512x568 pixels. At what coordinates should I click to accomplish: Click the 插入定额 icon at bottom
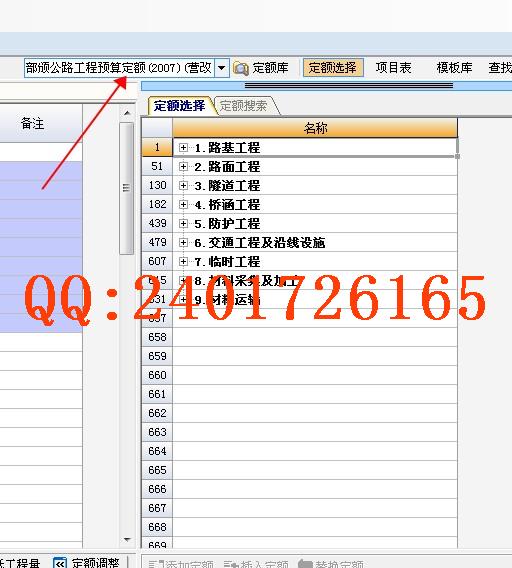tap(231, 564)
